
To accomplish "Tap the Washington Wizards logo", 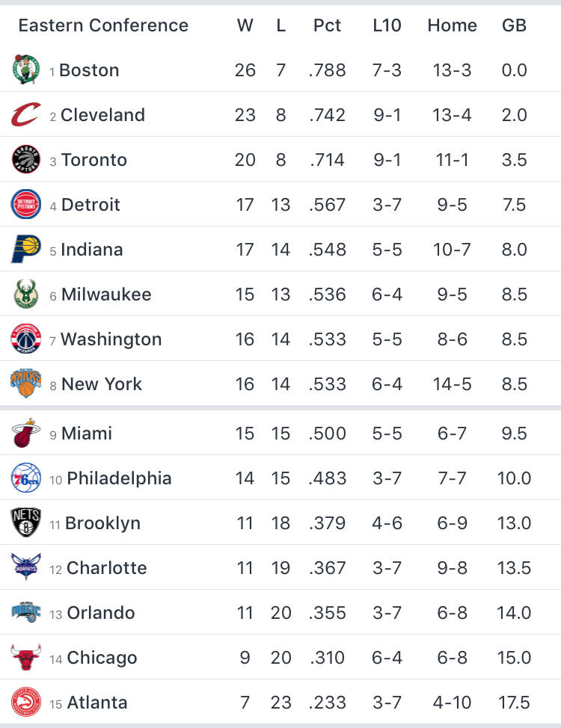I will pyautogui.click(x=25, y=339).
